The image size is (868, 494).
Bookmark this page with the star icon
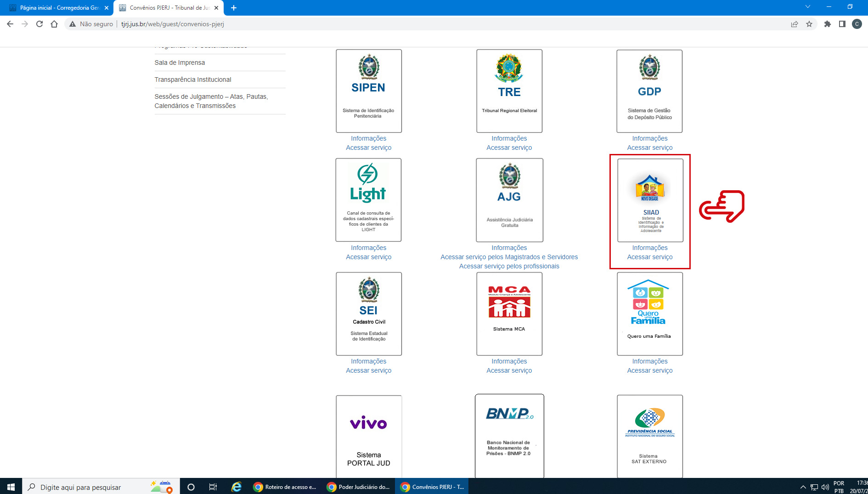(809, 24)
